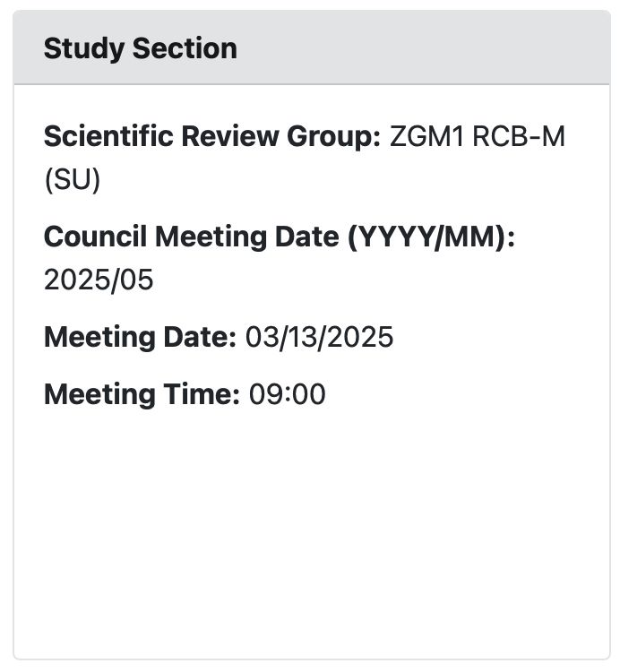Select the 09:00 meeting time value

pos(287,394)
